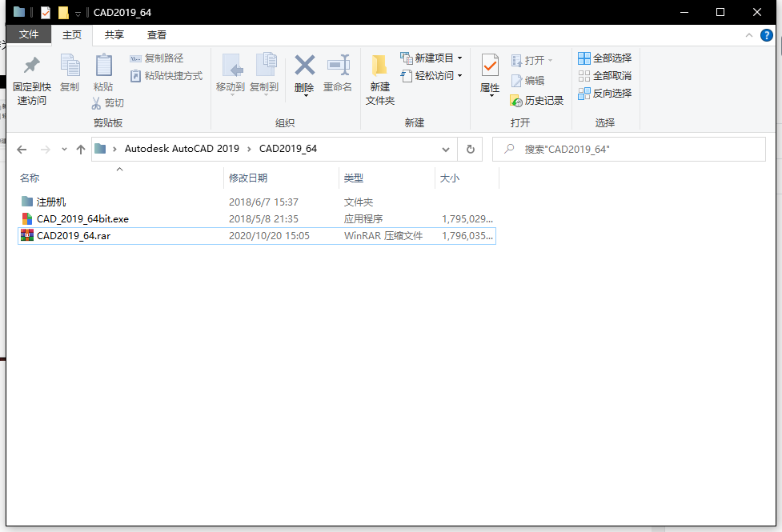Switch to the Share (共享) tab
This screenshot has width=782, height=532.
[x=114, y=35]
